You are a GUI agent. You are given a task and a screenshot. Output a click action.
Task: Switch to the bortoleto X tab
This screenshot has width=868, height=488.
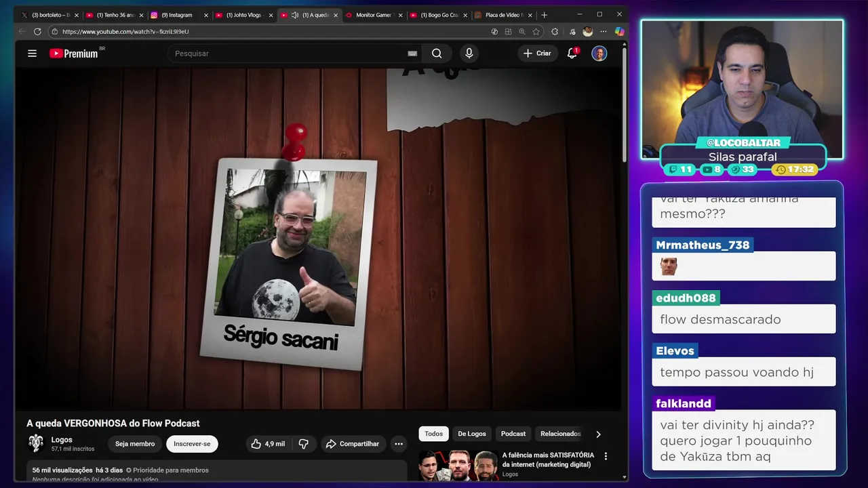[51, 15]
